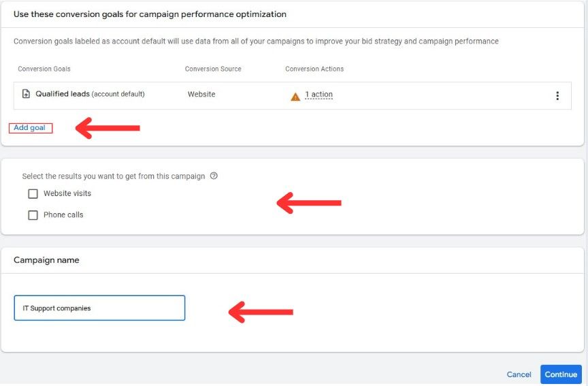Open help icon beside campaign results prompt
The height and width of the screenshot is (386, 588).
coord(214,176)
